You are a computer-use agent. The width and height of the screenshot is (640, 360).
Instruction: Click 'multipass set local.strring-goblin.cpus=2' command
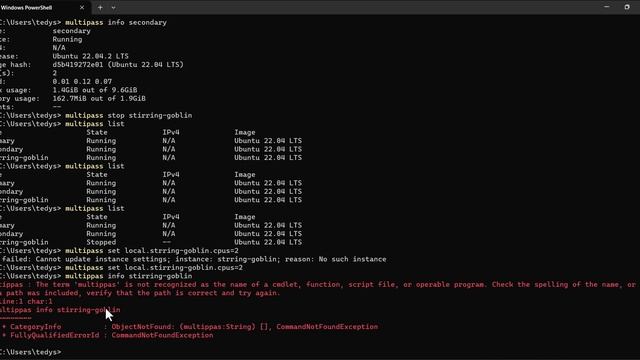152,251
